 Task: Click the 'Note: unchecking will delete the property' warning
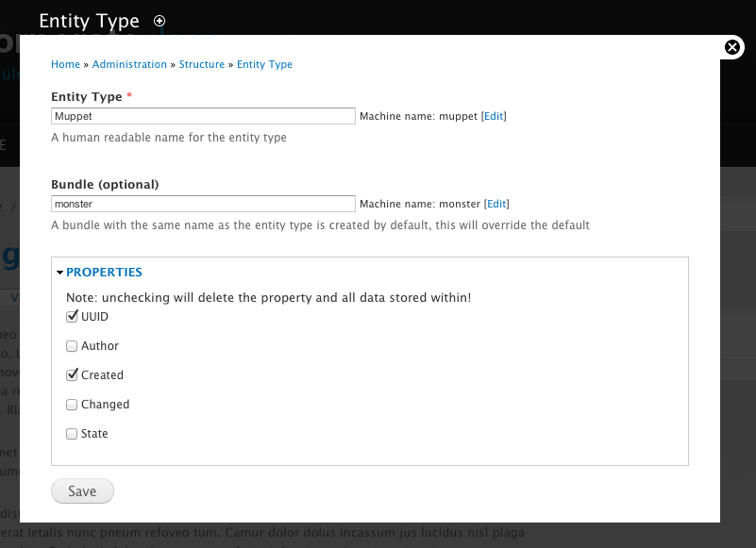coord(269,298)
